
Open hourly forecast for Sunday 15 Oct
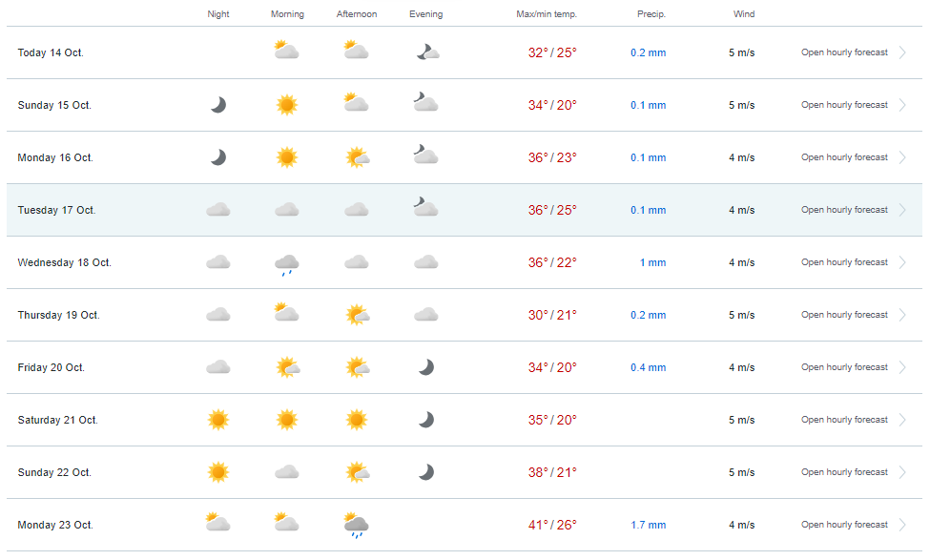844,105
